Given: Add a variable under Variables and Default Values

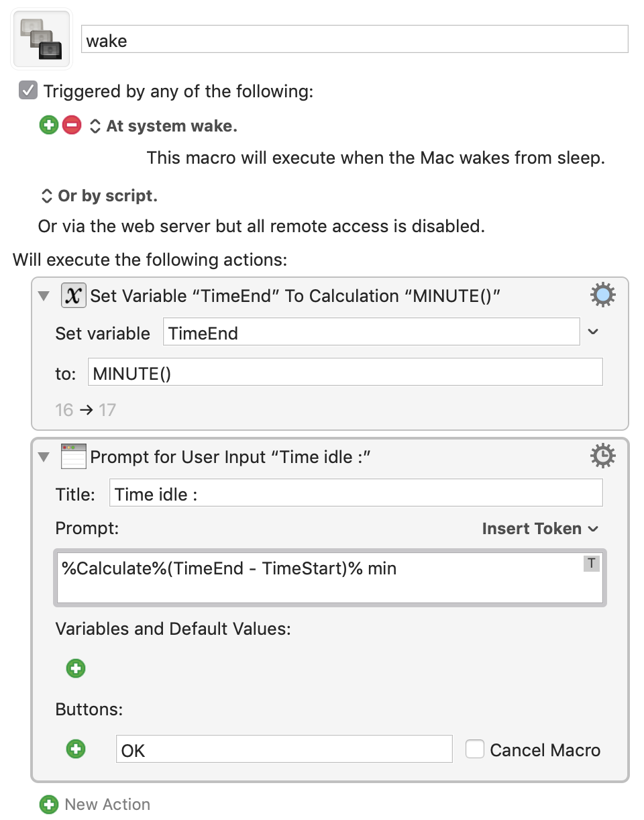Looking at the screenshot, I should pyautogui.click(x=76, y=668).
